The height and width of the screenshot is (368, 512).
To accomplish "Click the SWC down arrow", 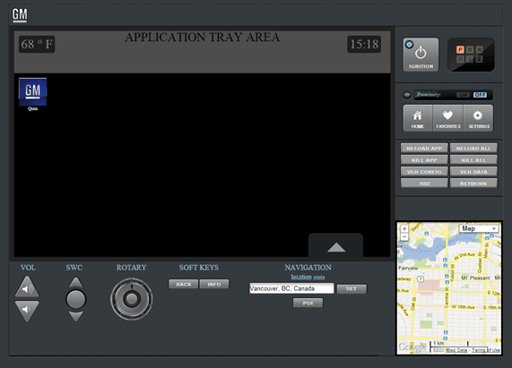I will coord(76,316).
